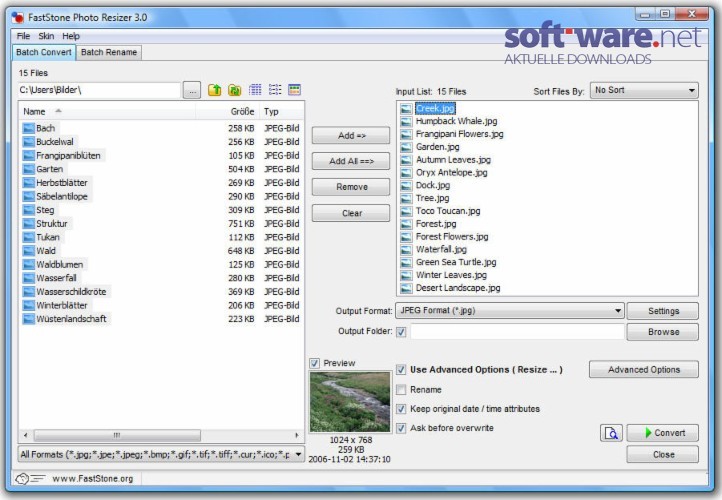Viewport: 722px width, 500px height.
Task: Click the Output Folder path field
Action: click(517, 332)
